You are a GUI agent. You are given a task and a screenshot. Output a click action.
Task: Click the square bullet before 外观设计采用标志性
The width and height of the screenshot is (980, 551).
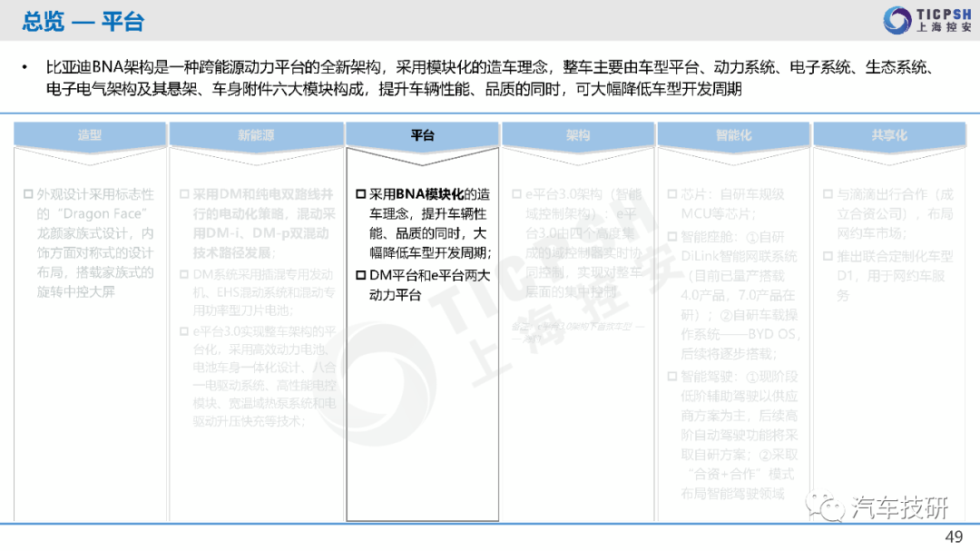tap(28, 194)
